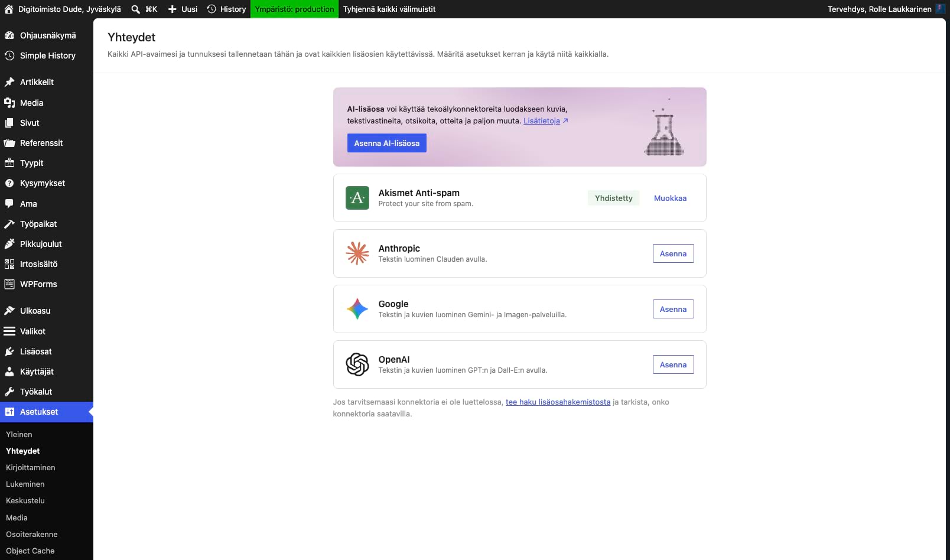Screen dimensions: 950x560
Task: Click the Google Gemini sparkle logo
Action: 357,309
